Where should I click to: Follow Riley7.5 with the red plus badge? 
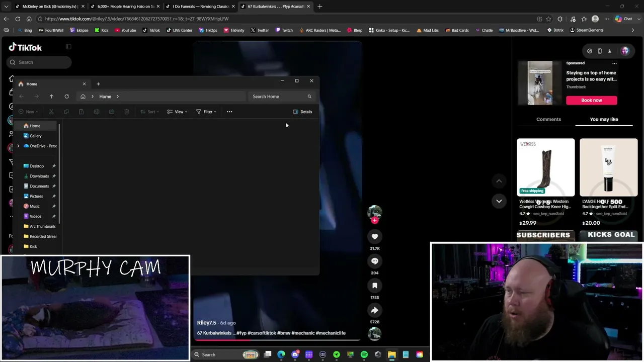(x=374, y=220)
